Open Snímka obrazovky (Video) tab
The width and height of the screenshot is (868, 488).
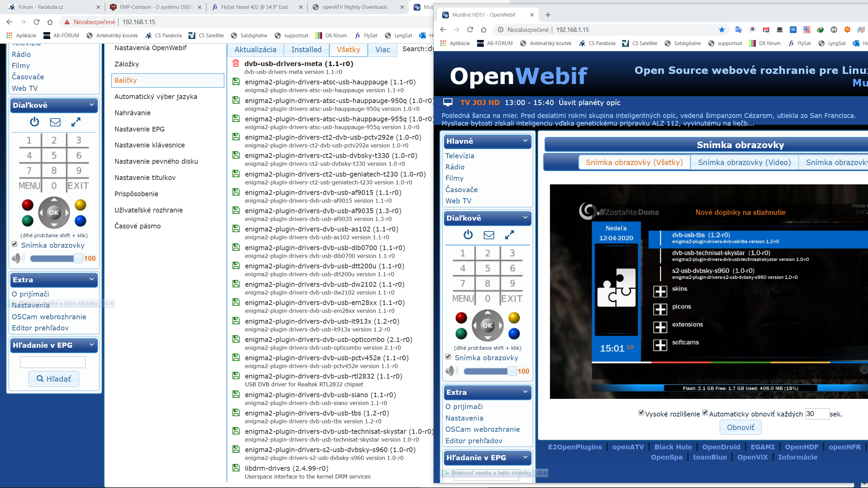click(x=744, y=162)
